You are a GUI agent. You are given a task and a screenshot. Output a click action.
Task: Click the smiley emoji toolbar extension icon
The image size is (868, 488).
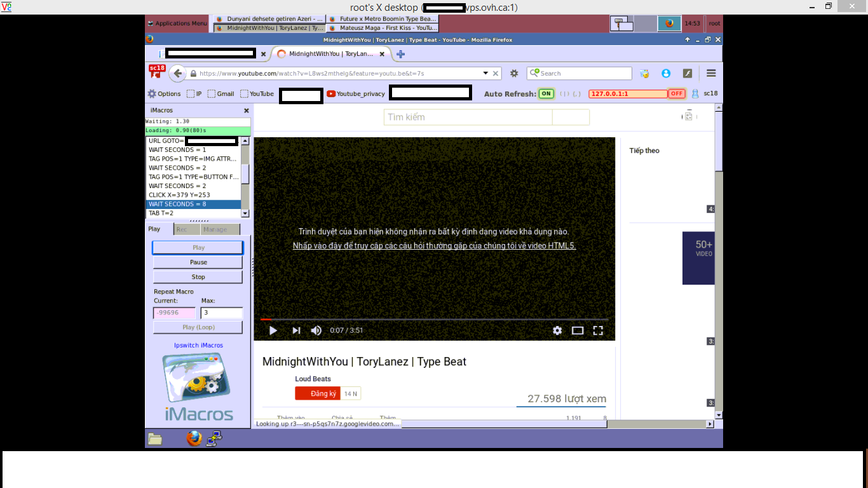pyautogui.click(x=645, y=73)
